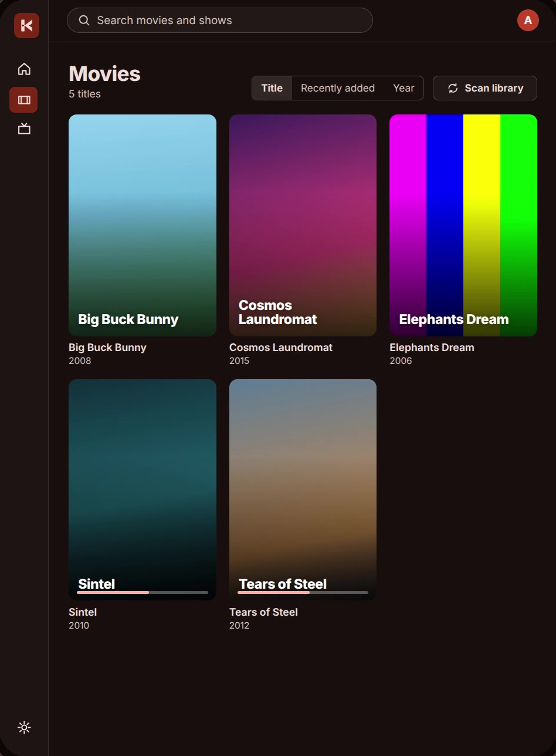Focus the Search movies and shows field
Screen dimensions: 556x756
click(x=220, y=21)
